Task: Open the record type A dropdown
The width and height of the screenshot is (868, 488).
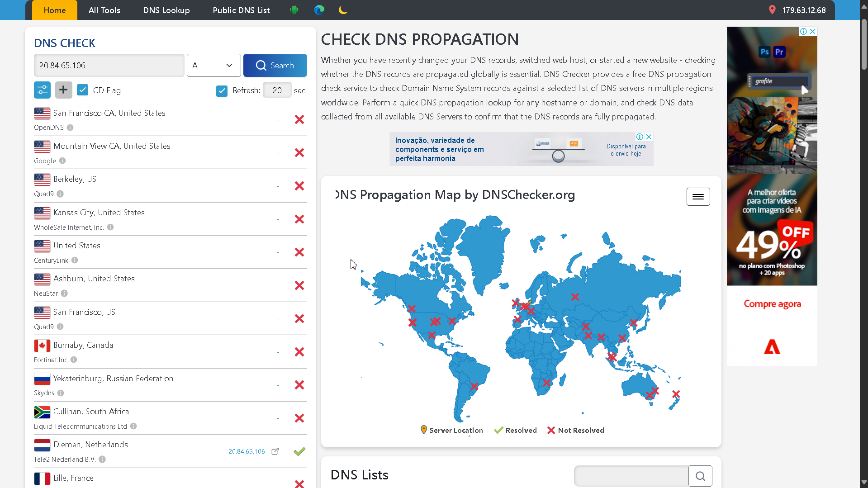Action: pyautogui.click(x=213, y=66)
